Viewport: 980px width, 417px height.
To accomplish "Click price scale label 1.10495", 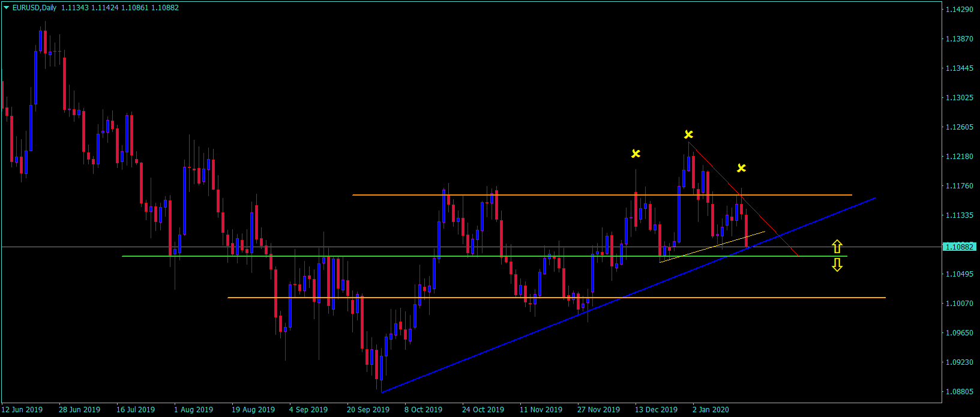I will (x=959, y=274).
